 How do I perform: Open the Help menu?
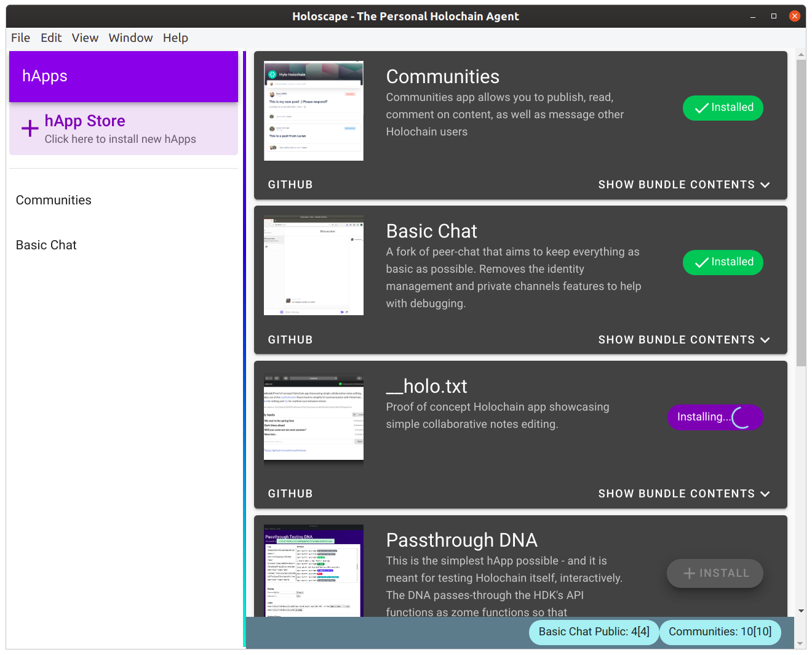pos(175,38)
